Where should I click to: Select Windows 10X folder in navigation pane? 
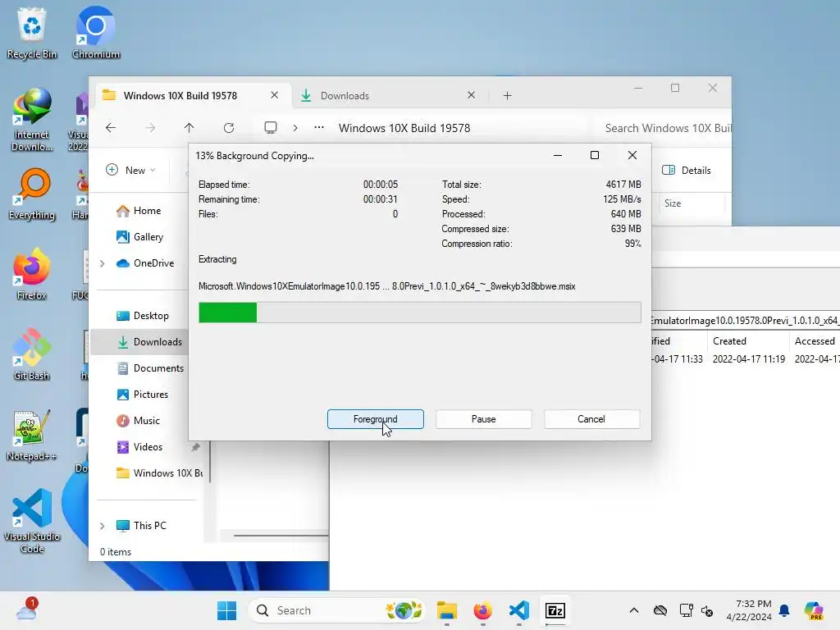click(x=160, y=473)
